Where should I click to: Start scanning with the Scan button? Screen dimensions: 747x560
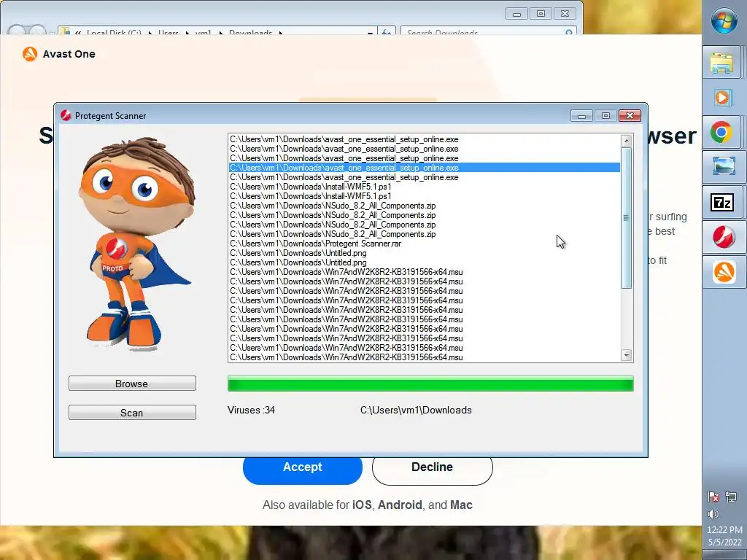132,413
